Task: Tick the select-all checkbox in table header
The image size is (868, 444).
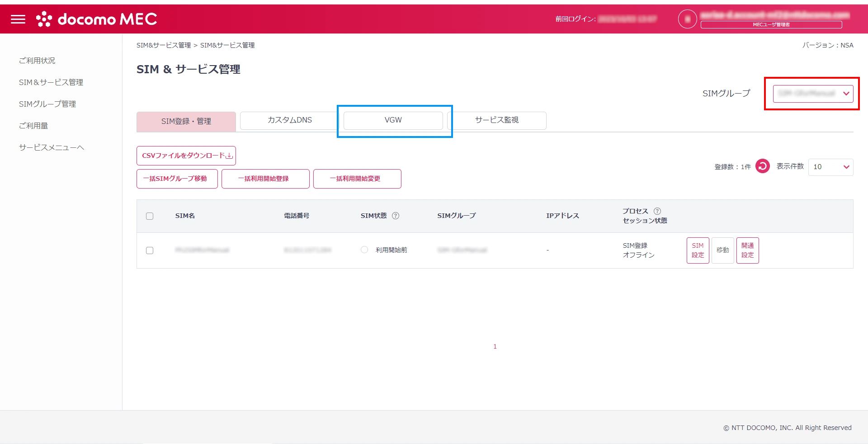Action: [x=150, y=216]
